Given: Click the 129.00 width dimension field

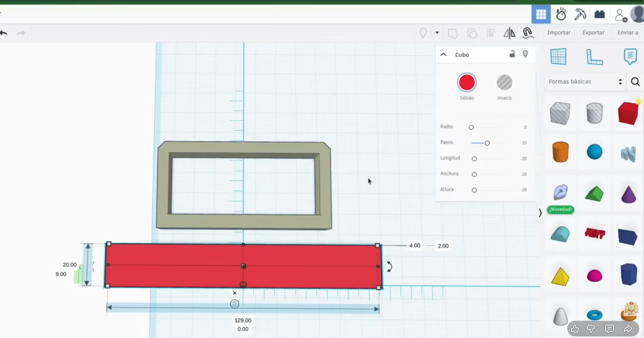Looking at the screenshot, I should pyautogui.click(x=243, y=320).
